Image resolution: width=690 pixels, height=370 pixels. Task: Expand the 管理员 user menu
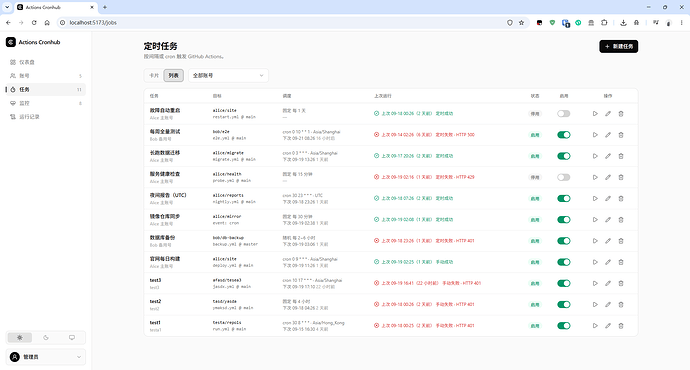pos(46,357)
